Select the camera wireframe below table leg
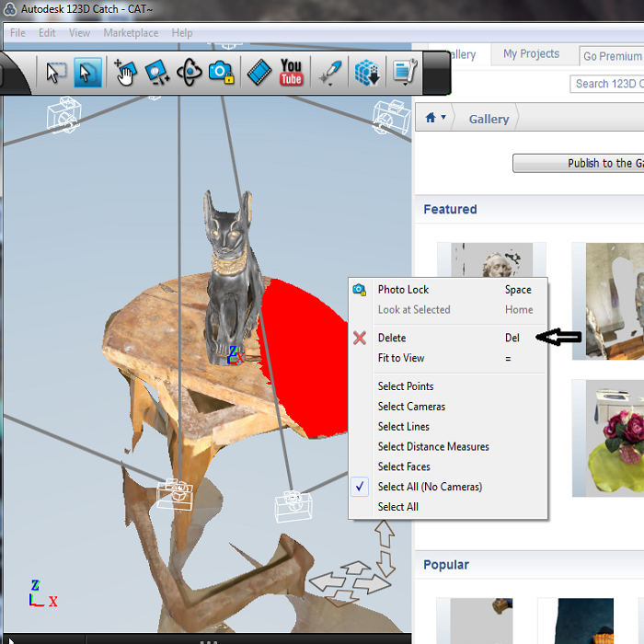 (175, 494)
